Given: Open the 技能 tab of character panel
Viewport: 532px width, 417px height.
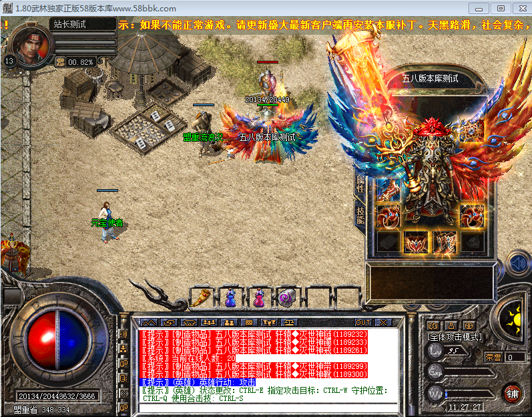Looking at the screenshot, I should tap(360, 216).
